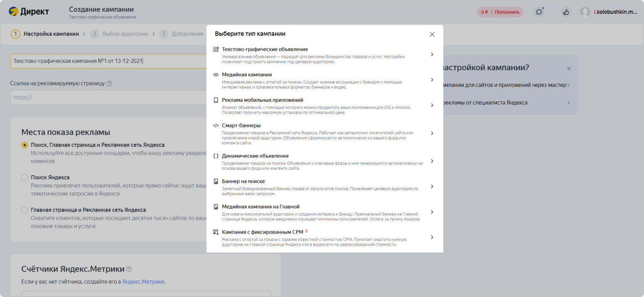Click the Выберите тип кампании dialog title
Viewport: 644px width, 297px height.
coord(250,34)
